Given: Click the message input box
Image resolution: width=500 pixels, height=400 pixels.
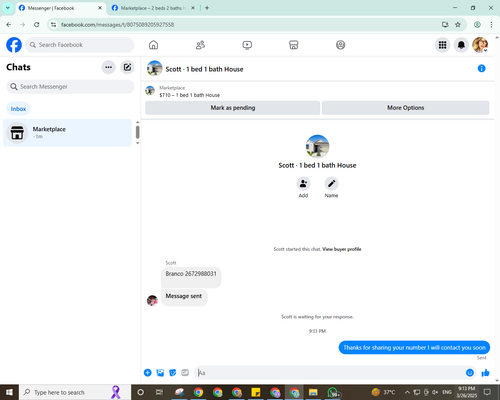Looking at the screenshot, I should click(330, 373).
